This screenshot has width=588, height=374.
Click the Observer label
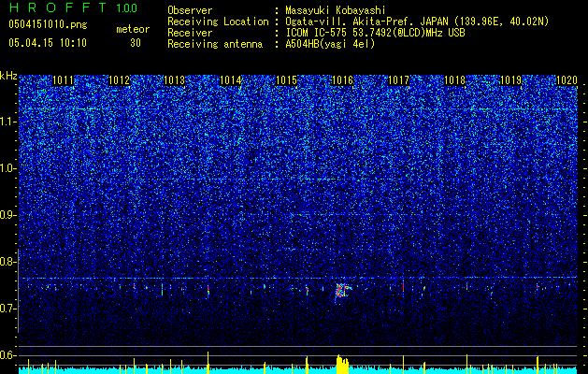click(190, 10)
